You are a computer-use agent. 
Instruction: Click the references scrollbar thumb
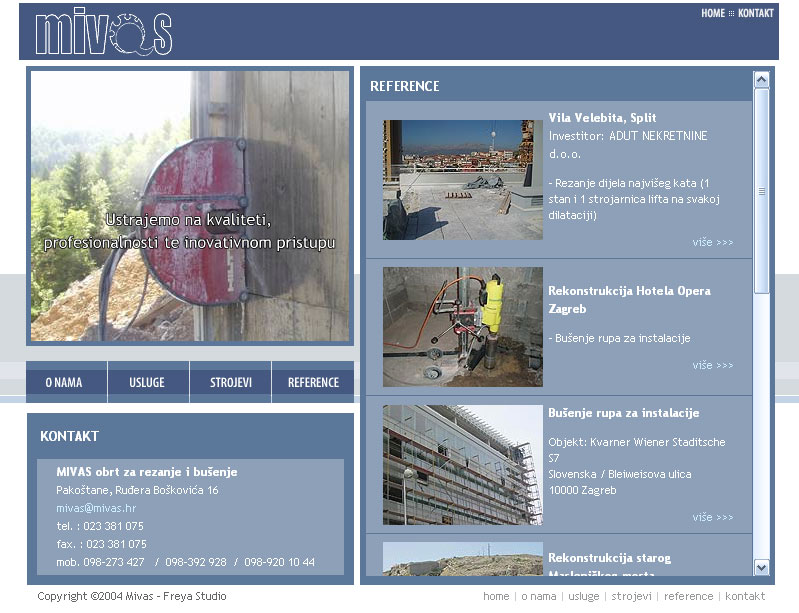point(762,190)
